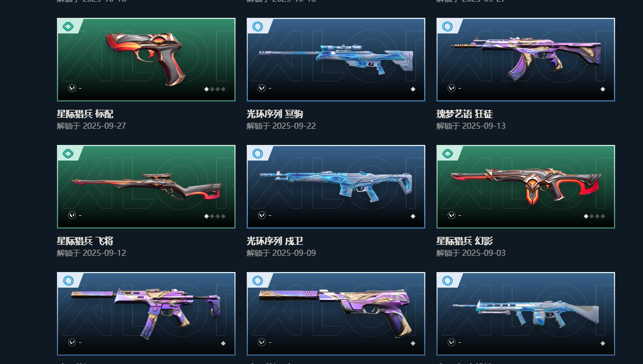Open the 瑰梦艺语 狂徒 rifle skin thumbnail
The image size is (643, 364).
click(526, 60)
